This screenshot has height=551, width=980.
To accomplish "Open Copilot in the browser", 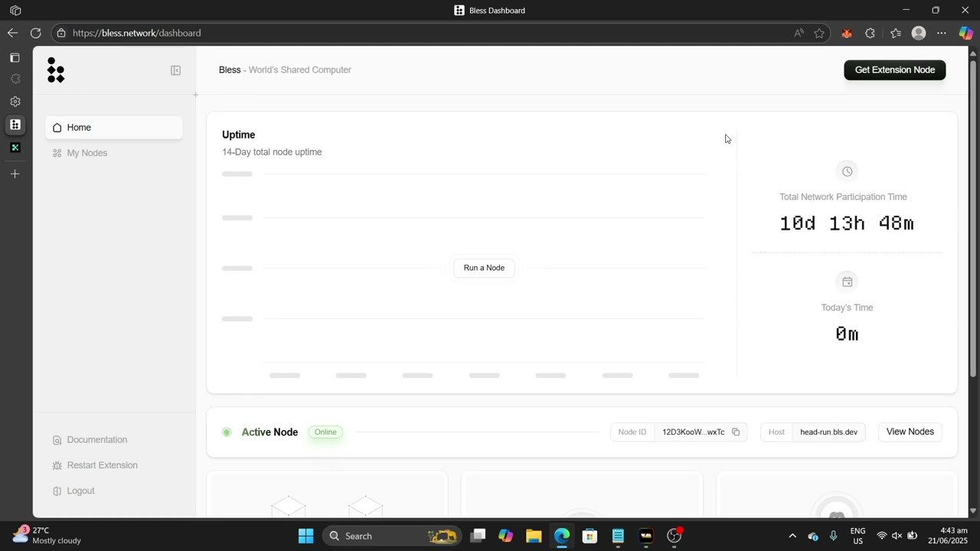I will click(x=966, y=33).
